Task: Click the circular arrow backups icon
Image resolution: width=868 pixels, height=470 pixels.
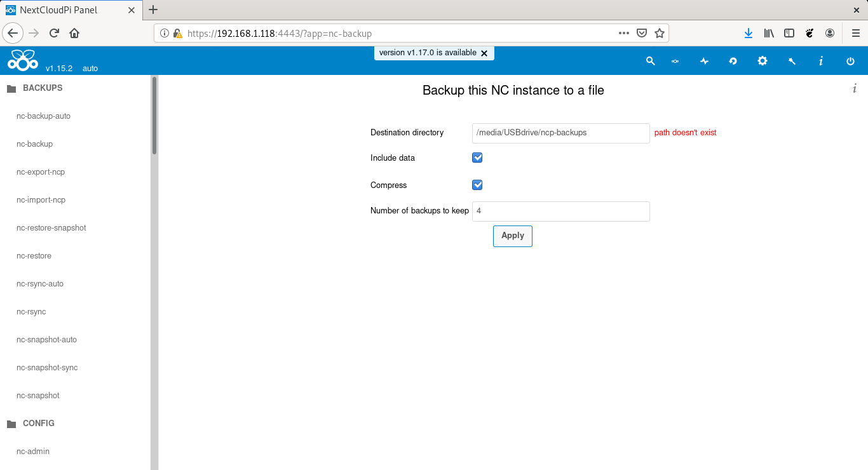Action: tap(733, 61)
